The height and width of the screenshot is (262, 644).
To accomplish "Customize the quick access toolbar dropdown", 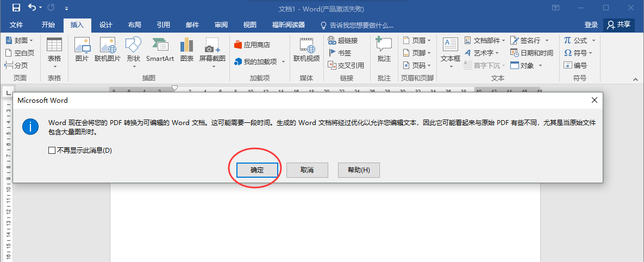I will click(x=66, y=8).
